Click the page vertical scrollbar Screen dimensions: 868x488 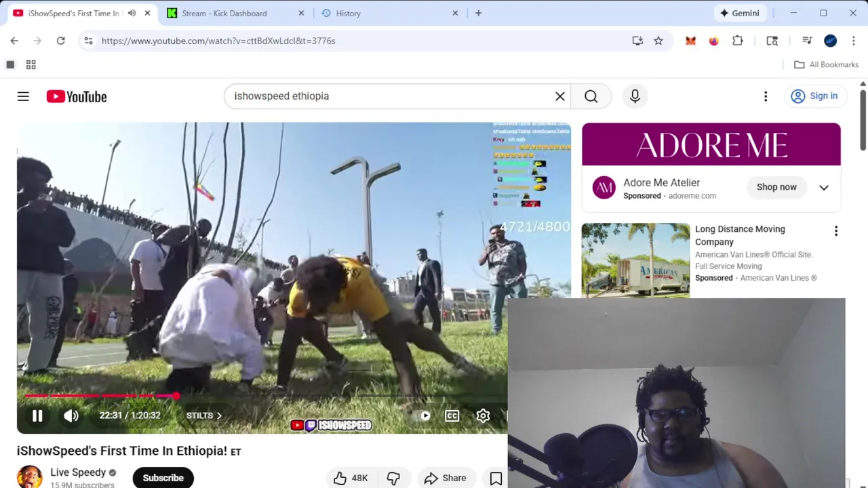click(863, 119)
